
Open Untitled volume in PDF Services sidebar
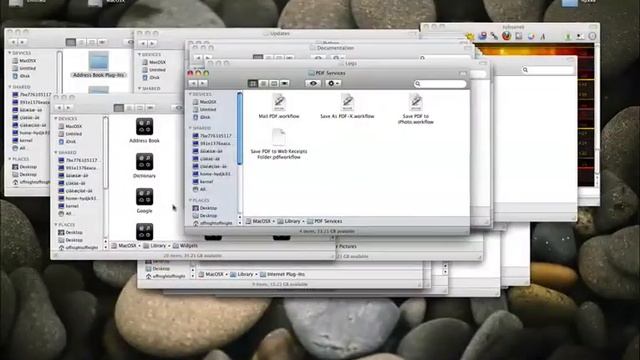click(x=205, y=109)
